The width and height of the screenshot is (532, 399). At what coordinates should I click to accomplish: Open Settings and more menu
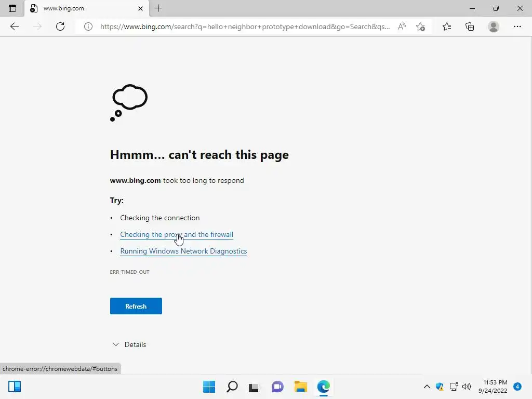pos(517,26)
